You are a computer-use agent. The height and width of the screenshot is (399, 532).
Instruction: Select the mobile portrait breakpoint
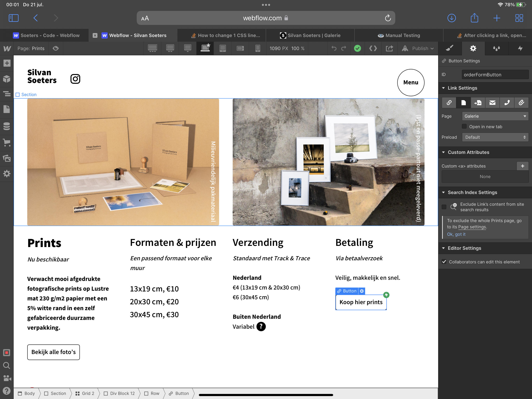pyautogui.click(x=258, y=48)
